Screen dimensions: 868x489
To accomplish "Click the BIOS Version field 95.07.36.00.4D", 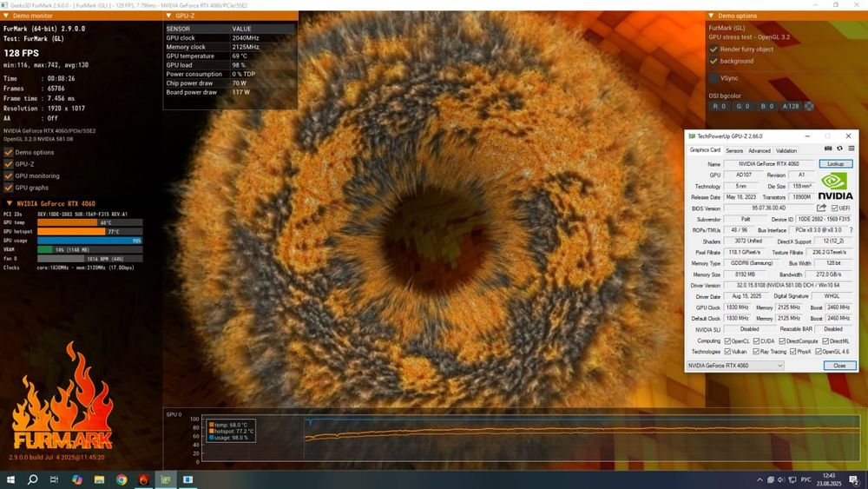I will click(x=768, y=208).
